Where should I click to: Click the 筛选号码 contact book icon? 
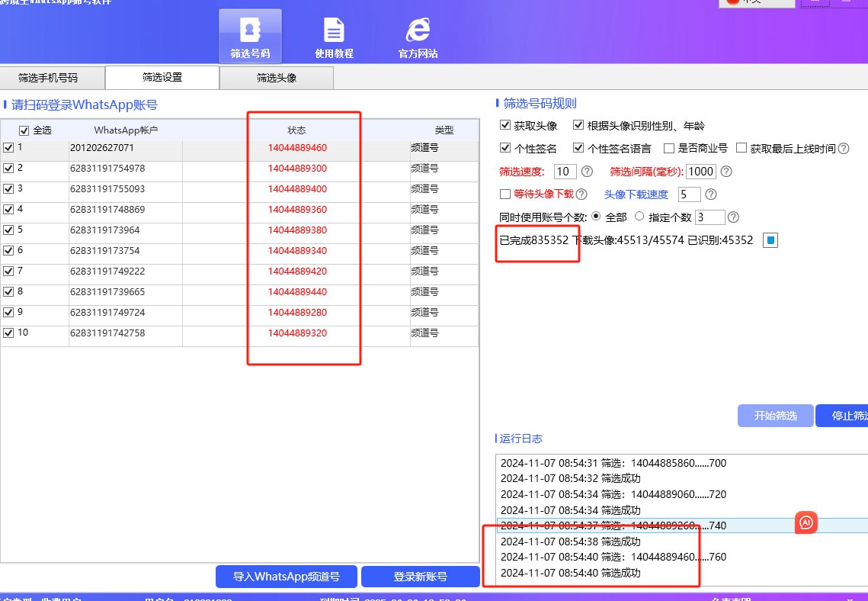click(250, 31)
